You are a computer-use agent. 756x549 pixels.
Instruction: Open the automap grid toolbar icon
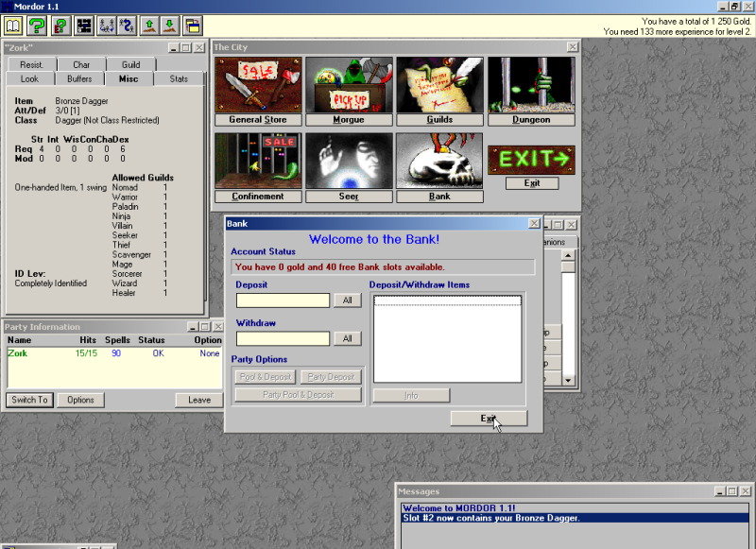[84, 26]
